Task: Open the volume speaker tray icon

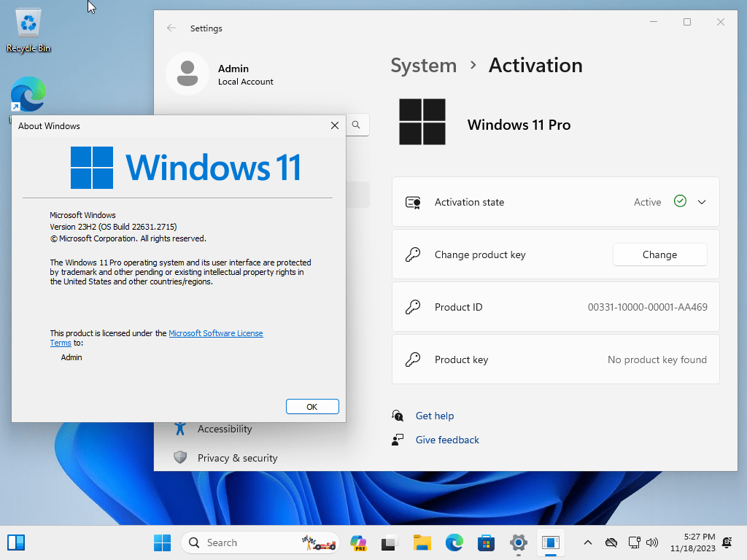Action: [x=652, y=542]
